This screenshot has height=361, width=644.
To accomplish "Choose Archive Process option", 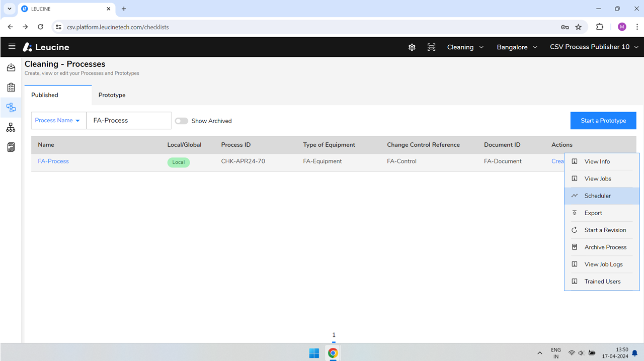I will 602,247.
